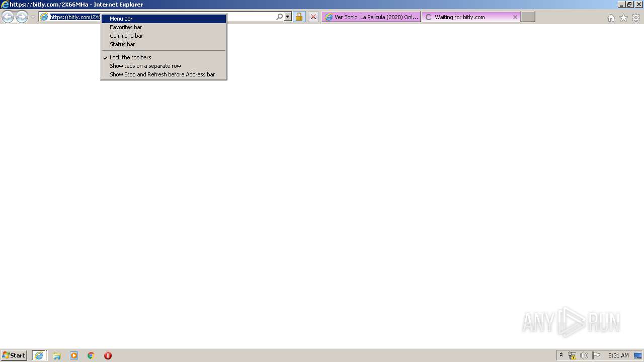The width and height of the screenshot is (644, 362).
Task: Open the recent pages dropdown arrow
Action: click(x=33, y=17)
